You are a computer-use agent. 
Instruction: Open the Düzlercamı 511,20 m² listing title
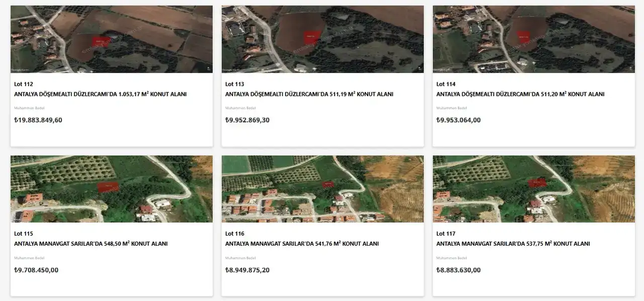520,94
